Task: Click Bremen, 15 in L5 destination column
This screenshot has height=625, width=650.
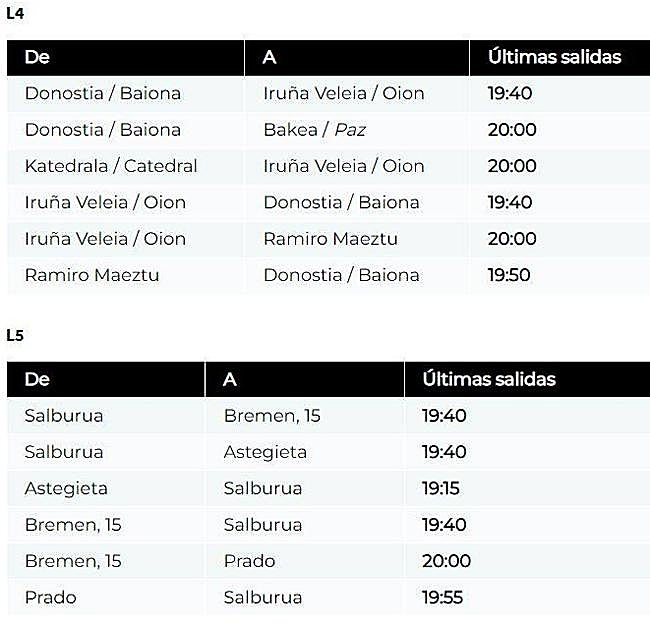Action: tap(272, 416)
